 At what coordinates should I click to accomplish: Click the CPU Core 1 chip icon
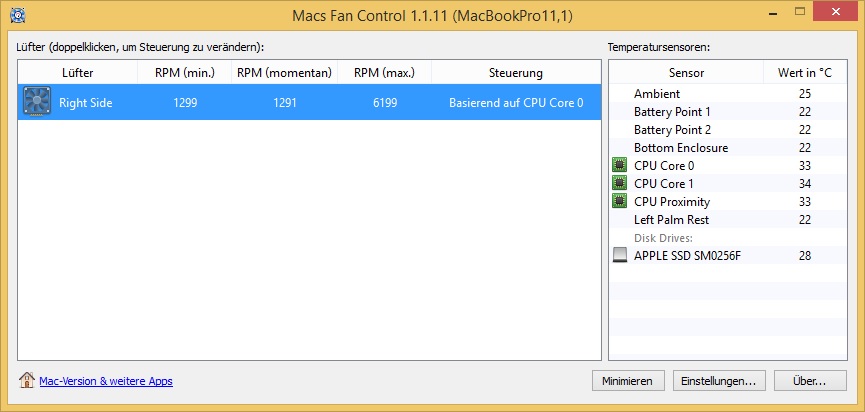620,183
